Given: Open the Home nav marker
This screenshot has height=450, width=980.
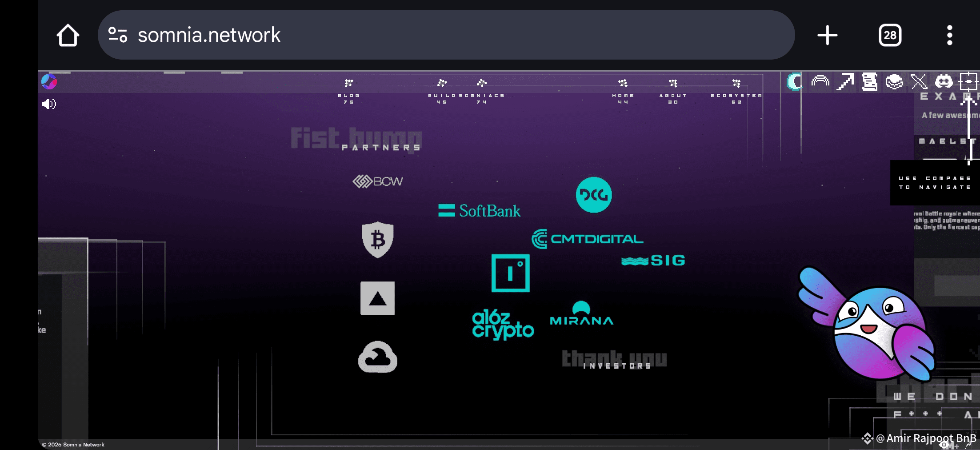Looking at the screenshot, I should pos(623,92).
